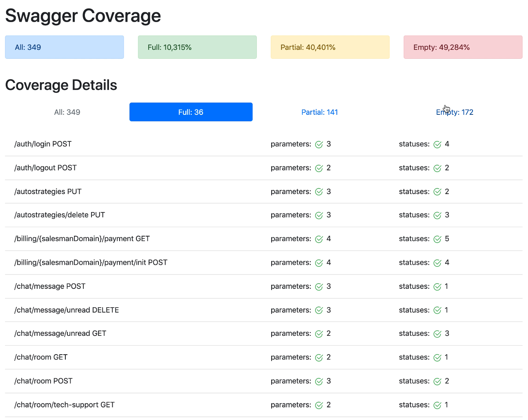Screen dimensions: 528x420
Task: Click the statuses checkmark on /chat/message POST
Action: [x=437, y=286]
